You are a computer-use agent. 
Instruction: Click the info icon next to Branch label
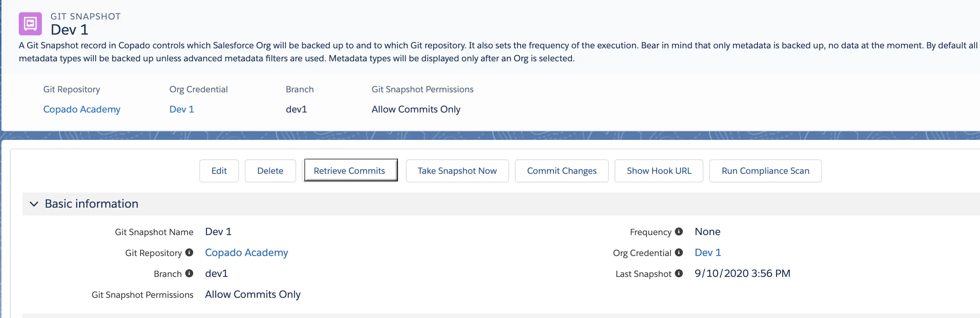coord(189,273)
